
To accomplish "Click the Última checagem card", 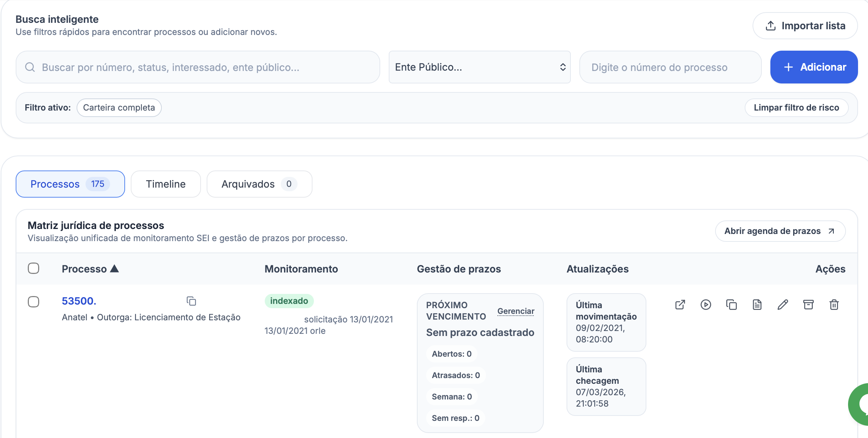I will pyautogui.click(x=606, y=387).
